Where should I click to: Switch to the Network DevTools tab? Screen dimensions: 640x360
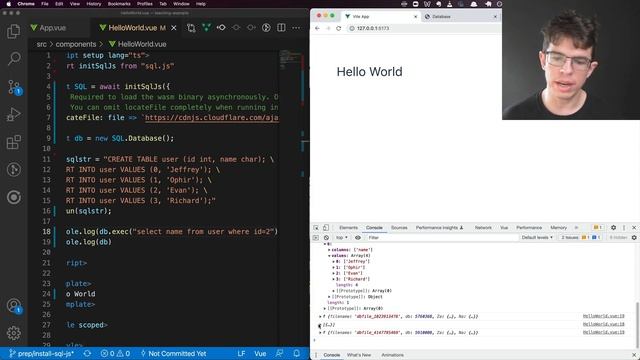click(x=483, y=227)
